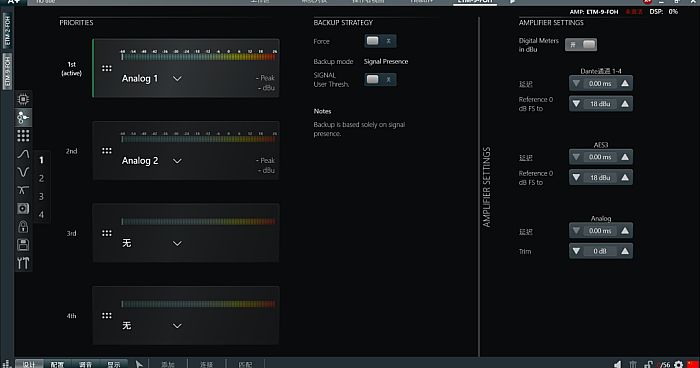Screen dimensions: 700x368
Task: Click the drag handle on Analog 2
Action: tap(107, 151)
